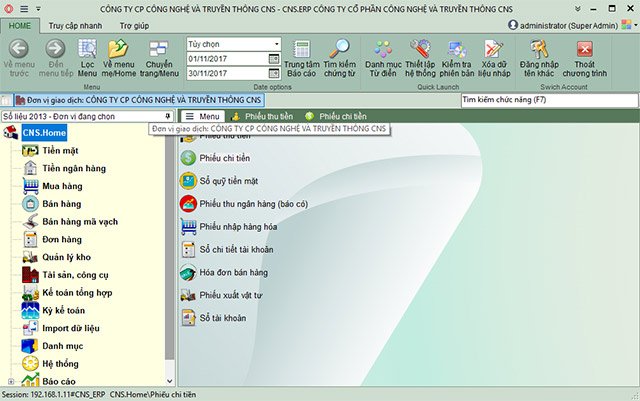This screenshot has width=640, height=401.
Task: Select Tiền mặt in sidebar tree
Action: (x=60, y=151)
